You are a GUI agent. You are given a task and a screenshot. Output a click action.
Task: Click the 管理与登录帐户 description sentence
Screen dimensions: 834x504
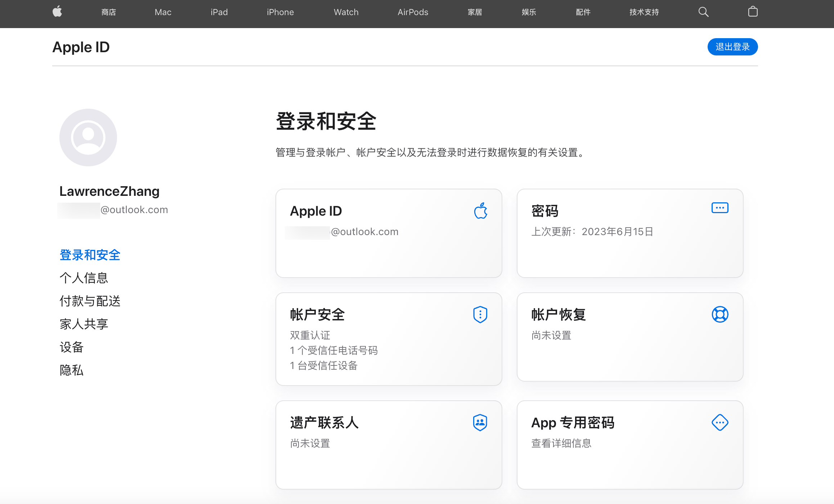pos(431,152)
